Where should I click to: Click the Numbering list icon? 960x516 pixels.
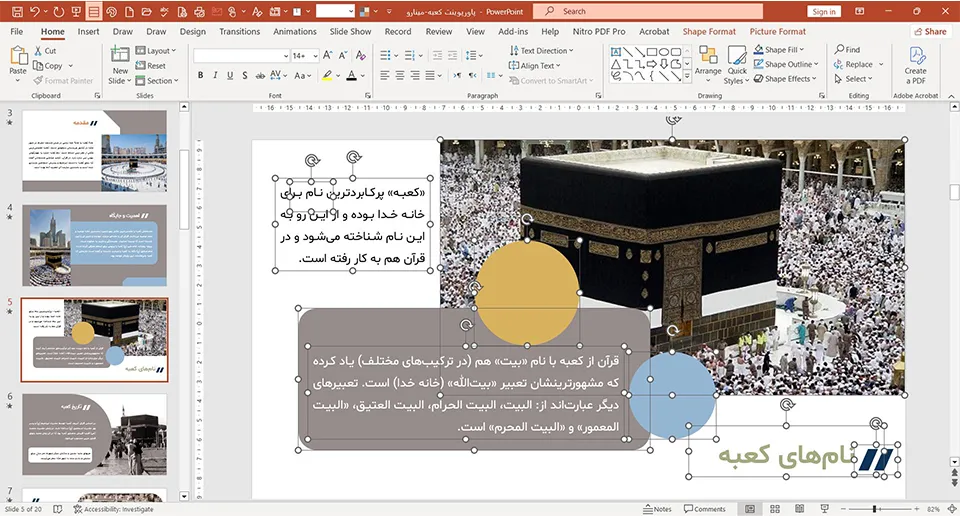(410, 56)
